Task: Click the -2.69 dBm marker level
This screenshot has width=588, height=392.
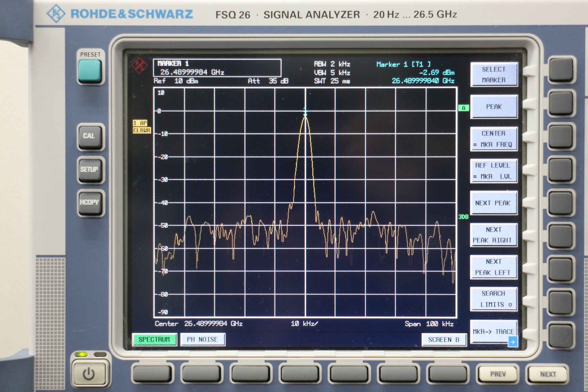Action: coord(437,72)
